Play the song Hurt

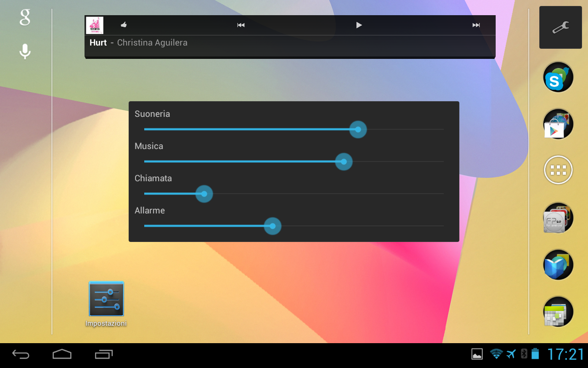[359, 25]
